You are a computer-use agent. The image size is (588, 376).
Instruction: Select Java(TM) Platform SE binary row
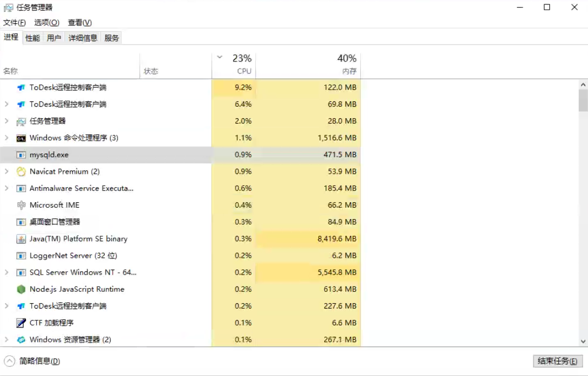[x=180, y=239]
